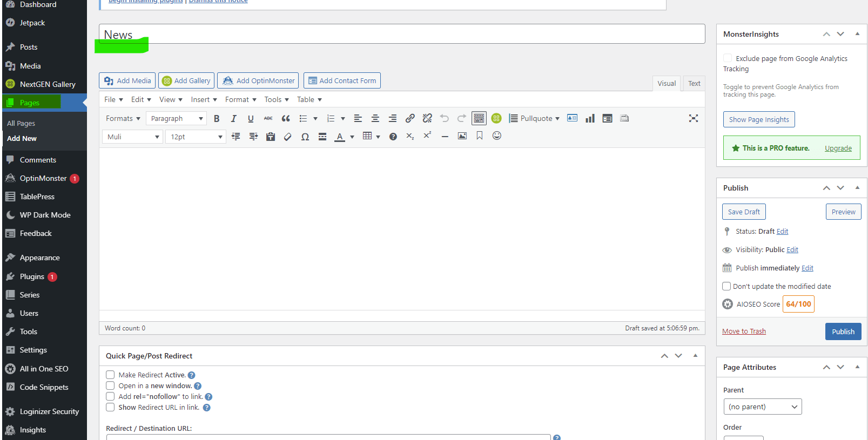Open the 12pt font size dropdown
Image resolution: width=868 pixels, height=440 pixels.
point(196,137)
